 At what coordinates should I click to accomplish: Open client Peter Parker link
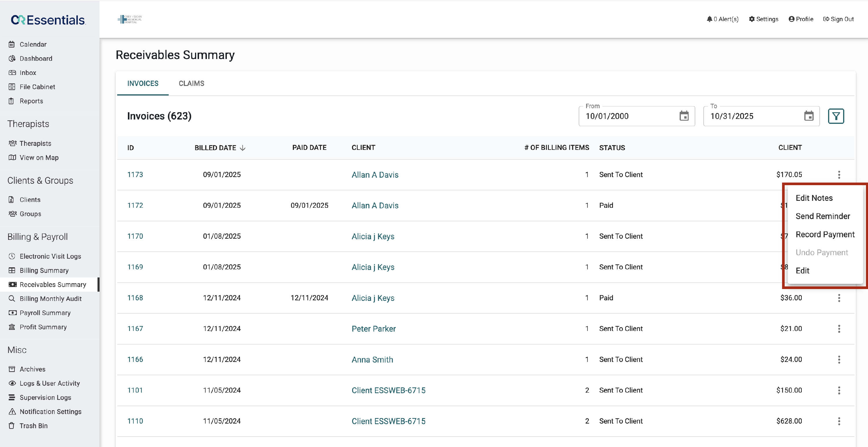[x=374, y=329]
